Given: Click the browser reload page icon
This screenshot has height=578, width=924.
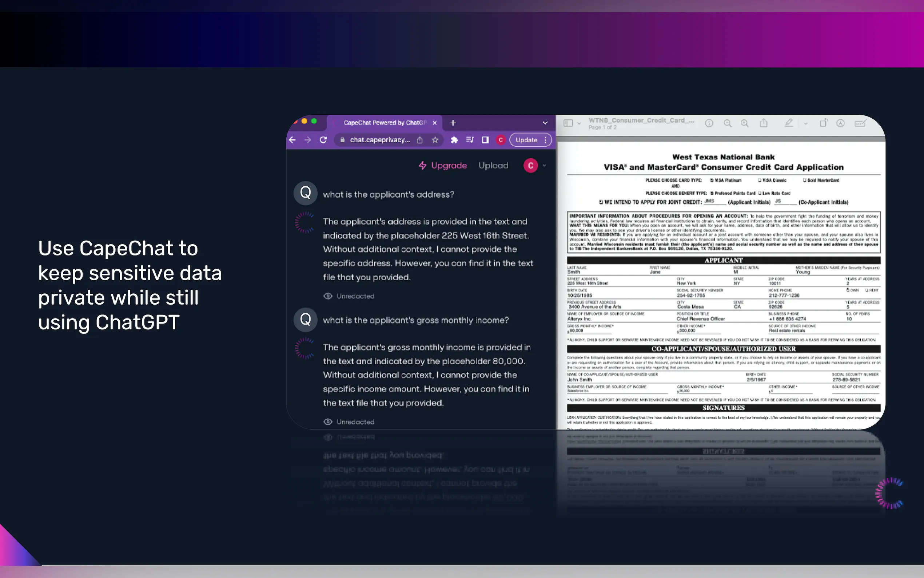Looking at the screenshot, I should tap(323, 140).
